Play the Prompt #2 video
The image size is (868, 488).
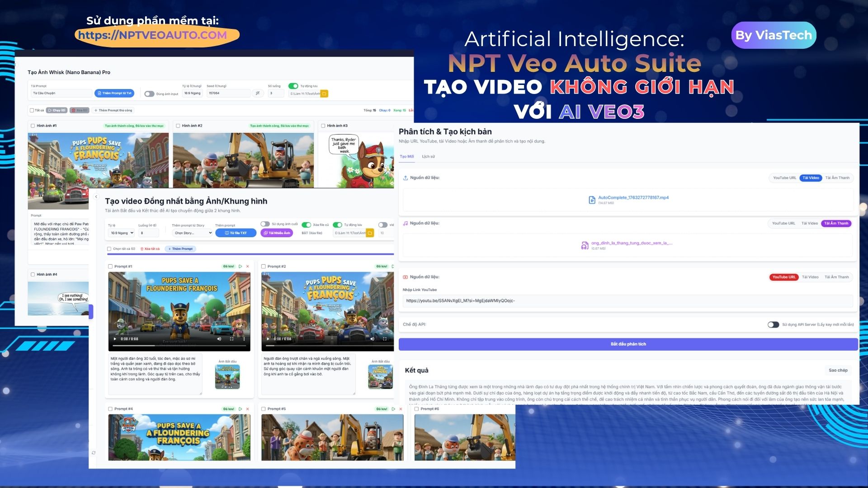[268, 339]
